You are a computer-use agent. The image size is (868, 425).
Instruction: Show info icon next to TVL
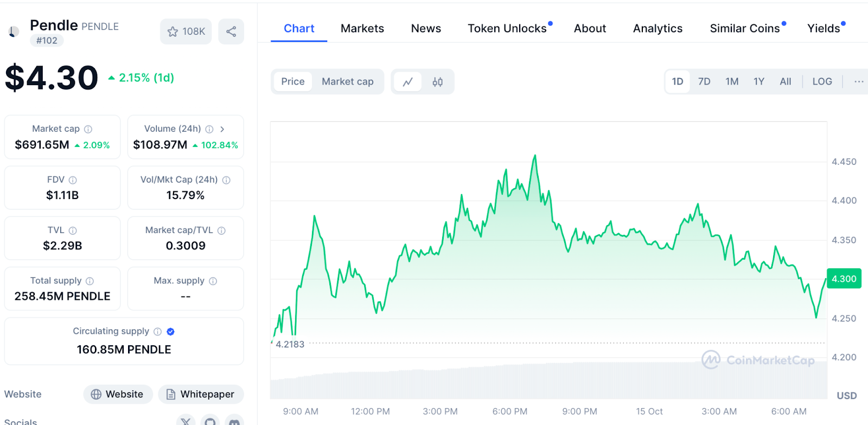[x=73, y=230]
